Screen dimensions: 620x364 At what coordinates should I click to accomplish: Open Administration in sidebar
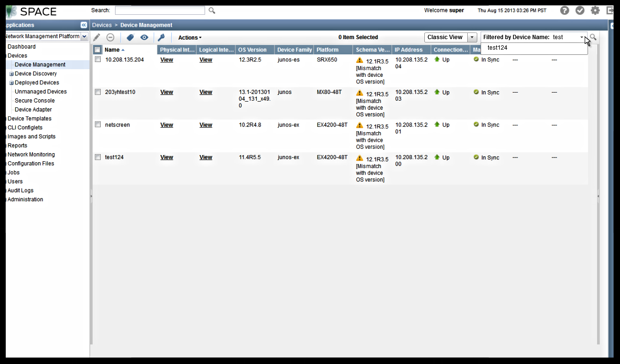[x=25, y=199]
